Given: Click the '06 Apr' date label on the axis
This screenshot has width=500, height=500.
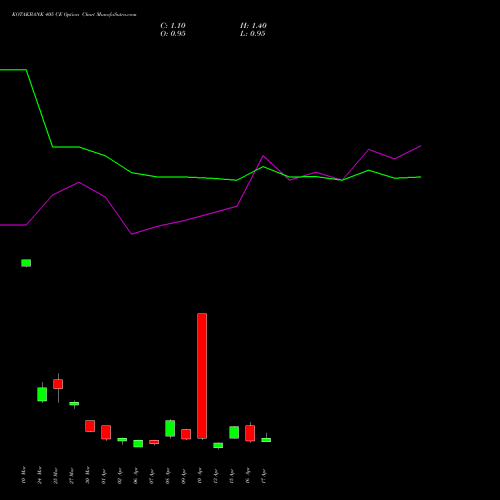Looking at the screenshot, I should tap(136, 475).
